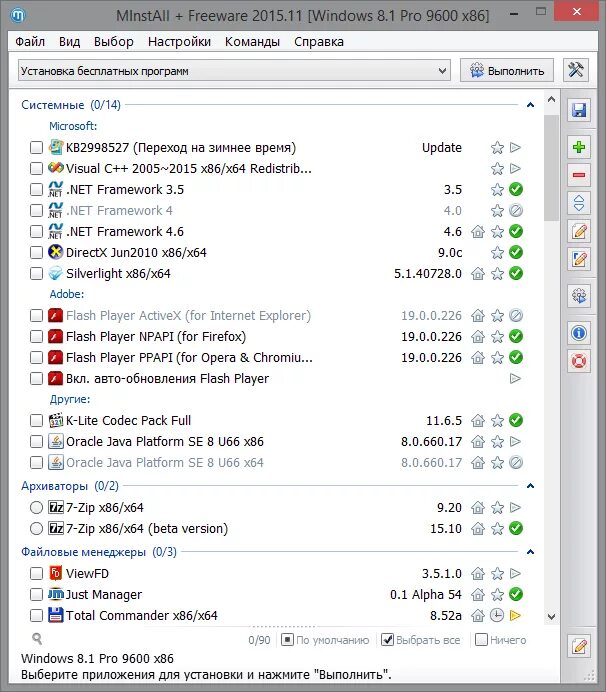
Task: Open the Файл menu
Action: tap(30, 41)
